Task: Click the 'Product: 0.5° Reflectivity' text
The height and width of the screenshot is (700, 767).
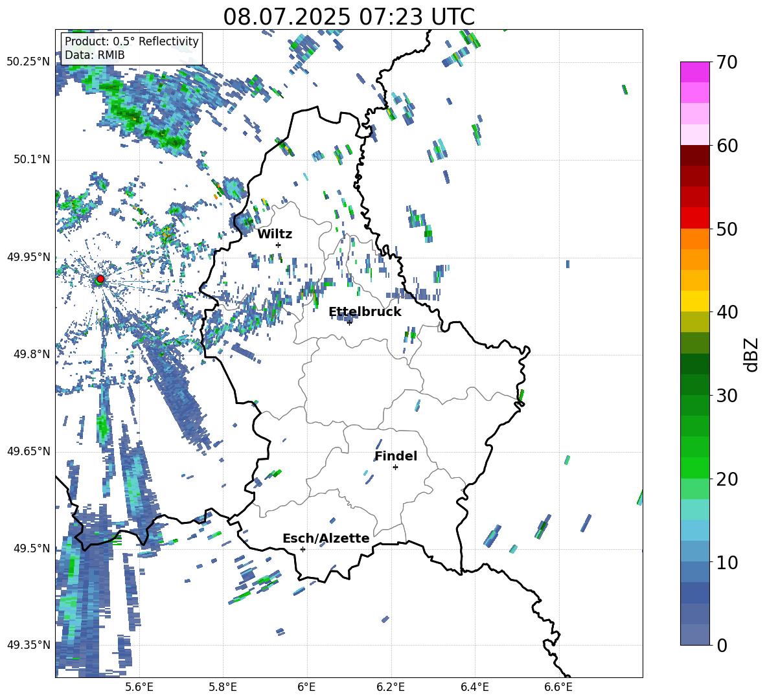Action: tap(132, 41)
